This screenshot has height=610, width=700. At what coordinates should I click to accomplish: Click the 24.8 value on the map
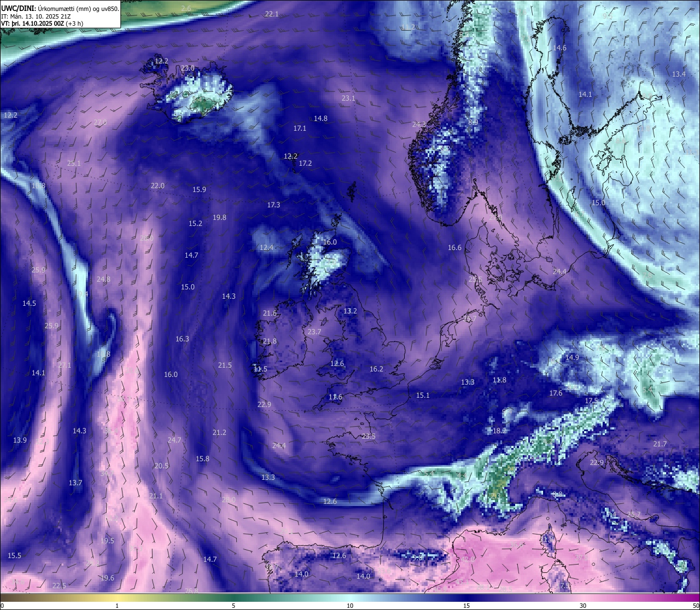[x=103, y=279]
